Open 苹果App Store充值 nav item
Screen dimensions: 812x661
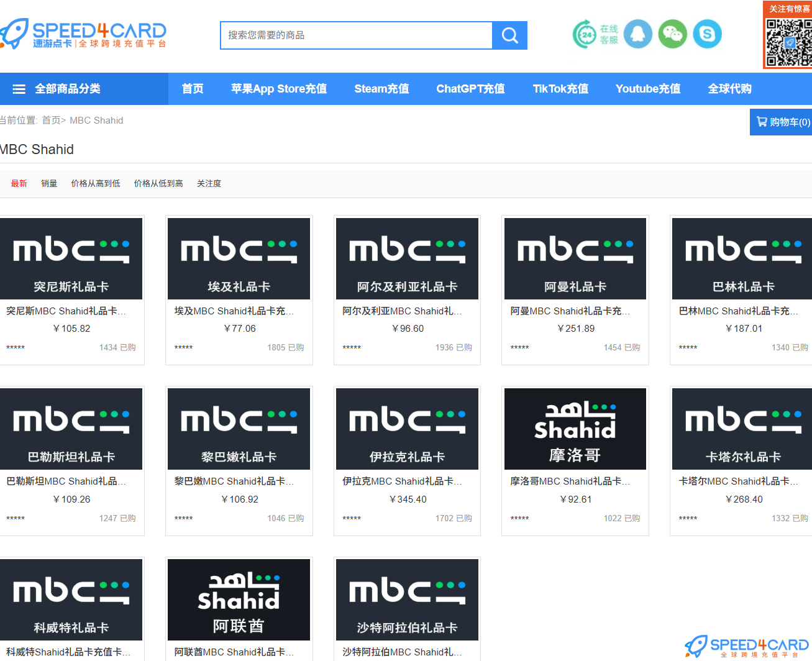[x=279, y=89]
